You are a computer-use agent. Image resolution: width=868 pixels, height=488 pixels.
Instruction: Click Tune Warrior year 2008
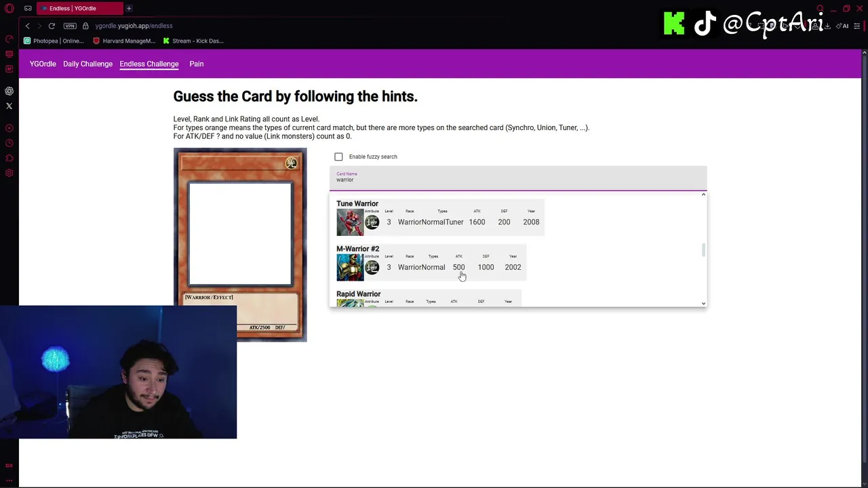tap(531, 222)
